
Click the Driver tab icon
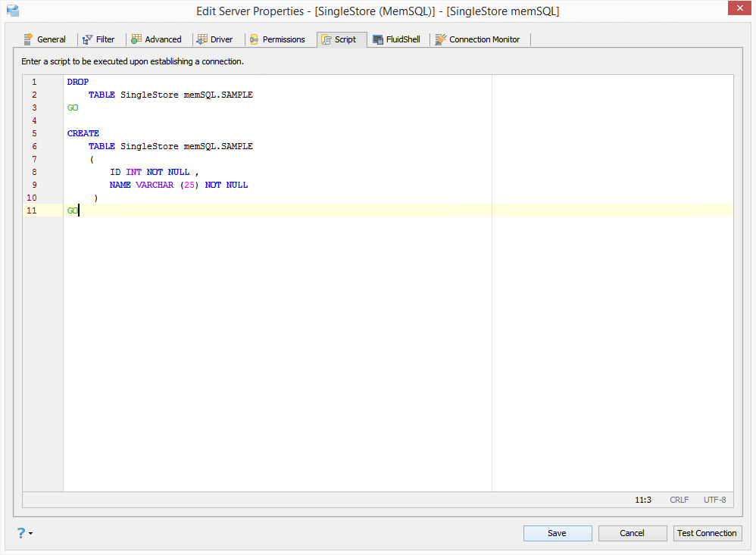[202, 39]
